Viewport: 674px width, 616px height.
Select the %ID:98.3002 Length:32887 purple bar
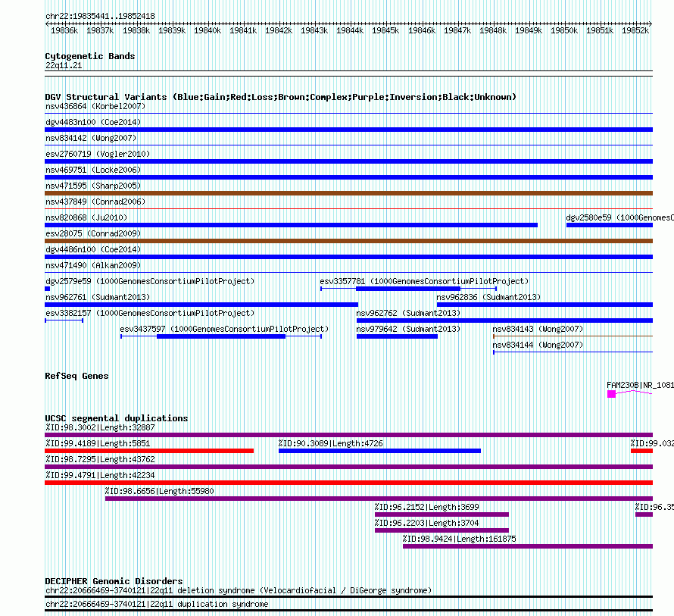pos(348,435)
